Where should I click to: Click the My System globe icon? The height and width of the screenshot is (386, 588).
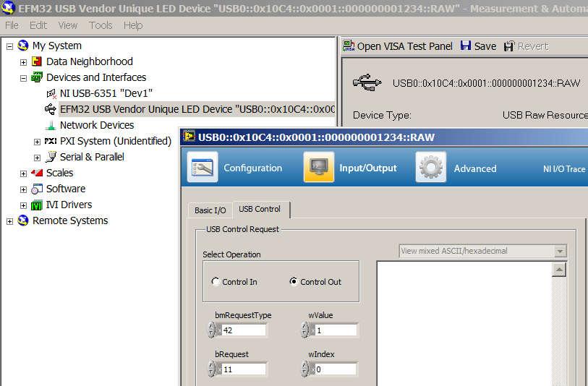tap(23, 46)
